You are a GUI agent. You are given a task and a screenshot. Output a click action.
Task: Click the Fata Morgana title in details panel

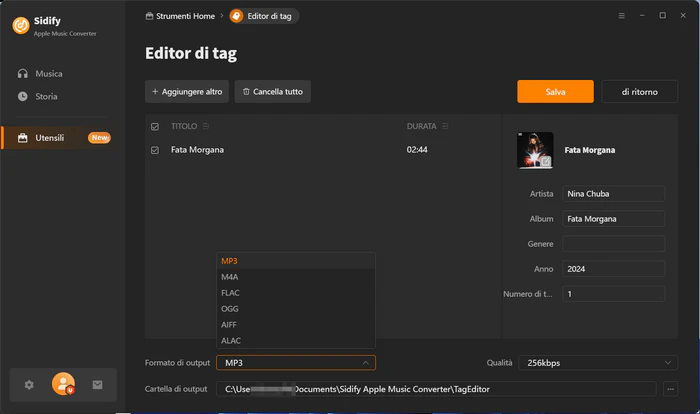[589, 150]
